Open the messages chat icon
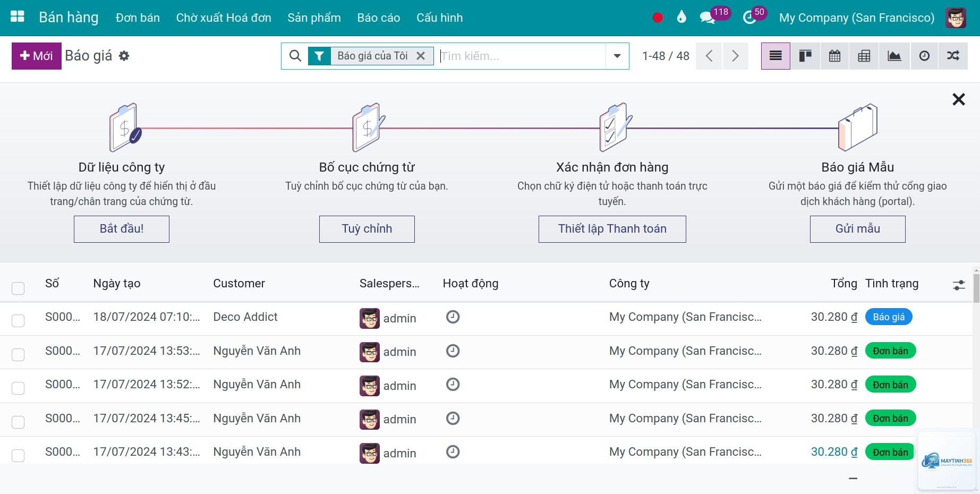 [708, 18]
